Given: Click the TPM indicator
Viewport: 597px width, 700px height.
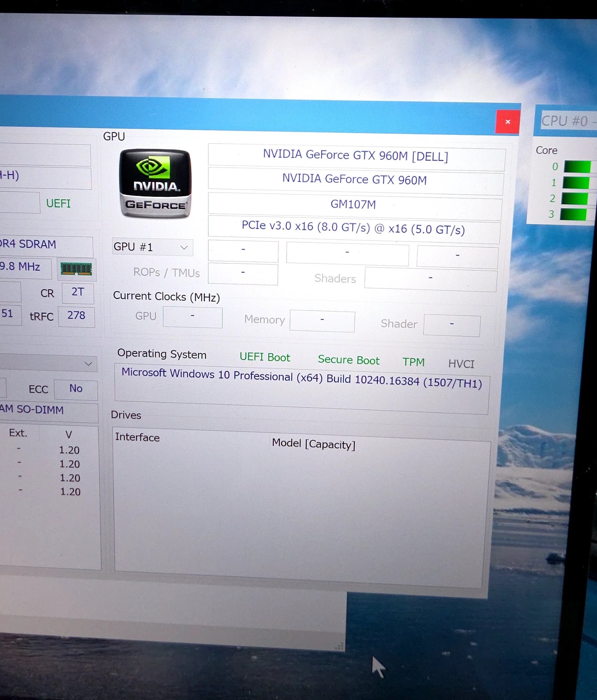Looking at the screenshot, I should pos(413,362).
